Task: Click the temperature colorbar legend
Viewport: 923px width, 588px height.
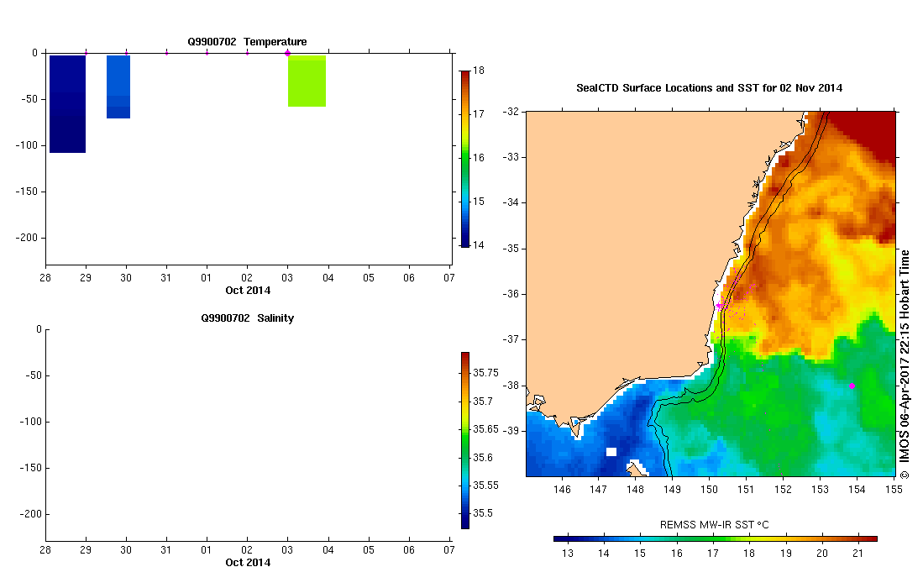Action: [465, 158]
